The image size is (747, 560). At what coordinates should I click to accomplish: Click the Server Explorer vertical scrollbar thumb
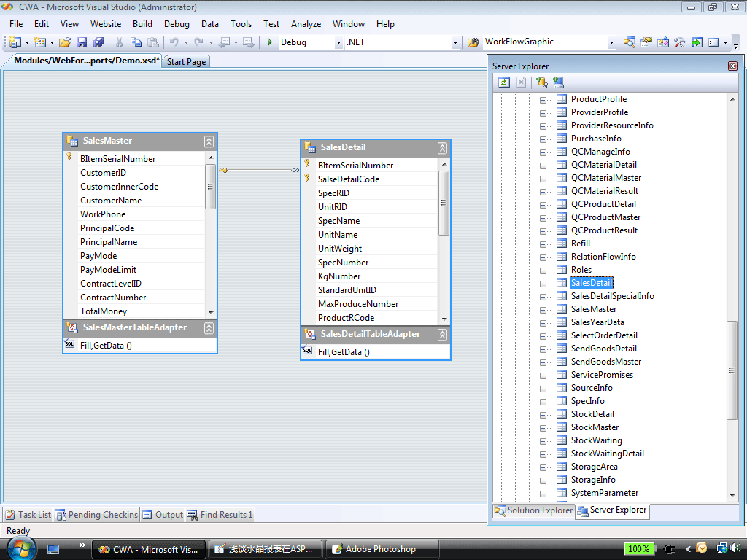click(732, 370)
